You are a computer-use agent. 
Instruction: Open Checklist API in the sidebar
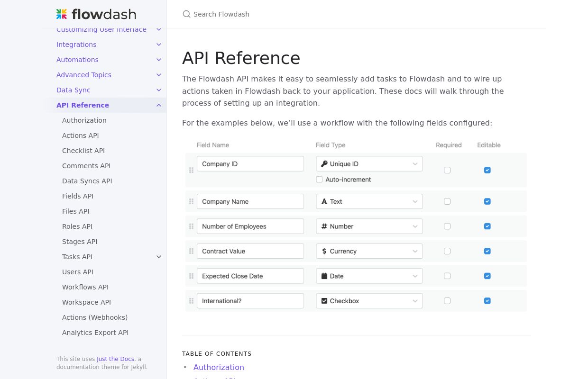[83, 151]
